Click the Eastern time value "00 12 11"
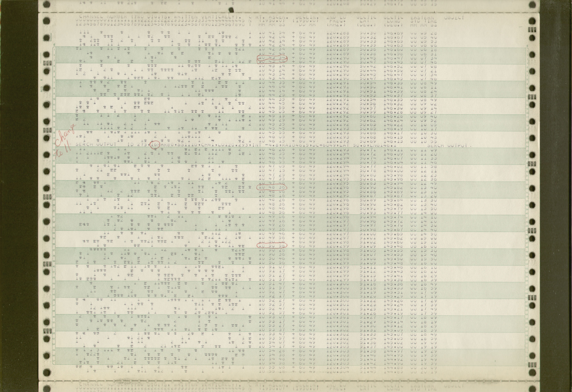This screenshot has width=572, height=392. [x=424, y=171]
